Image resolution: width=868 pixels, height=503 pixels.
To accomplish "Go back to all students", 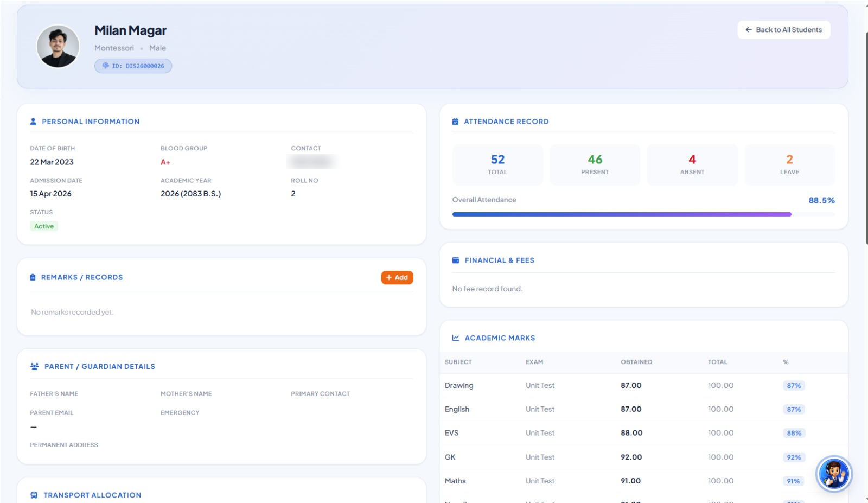I will tap(783, 30).
